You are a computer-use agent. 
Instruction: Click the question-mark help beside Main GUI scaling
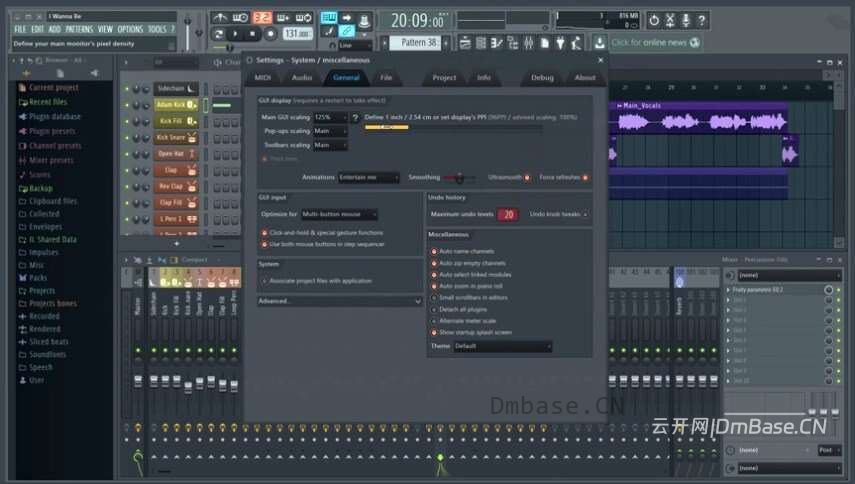click(355, 117)
